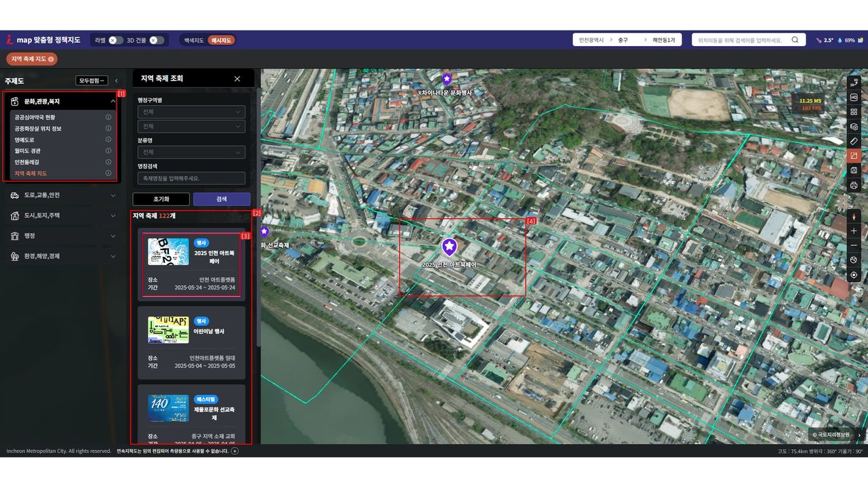Select 월미도 경관 in the theme list
The height and width of the screenshot is (488, 868).
[x=28, y=150]
